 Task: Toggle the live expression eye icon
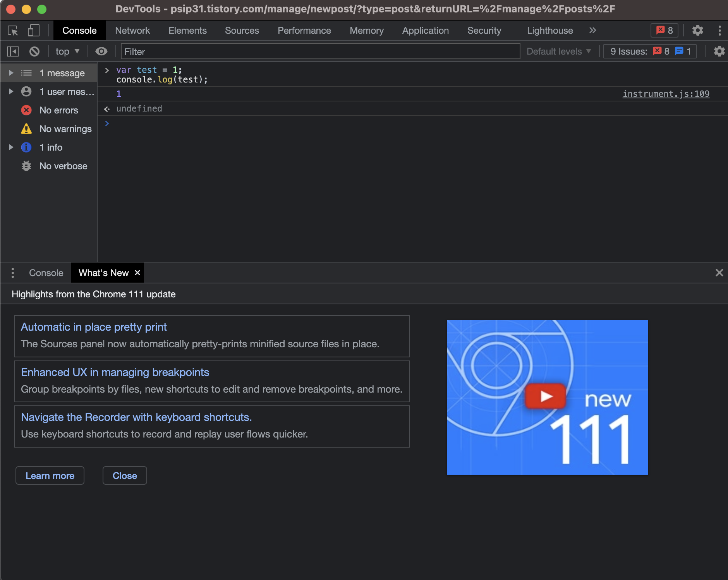tap(101, 51)
